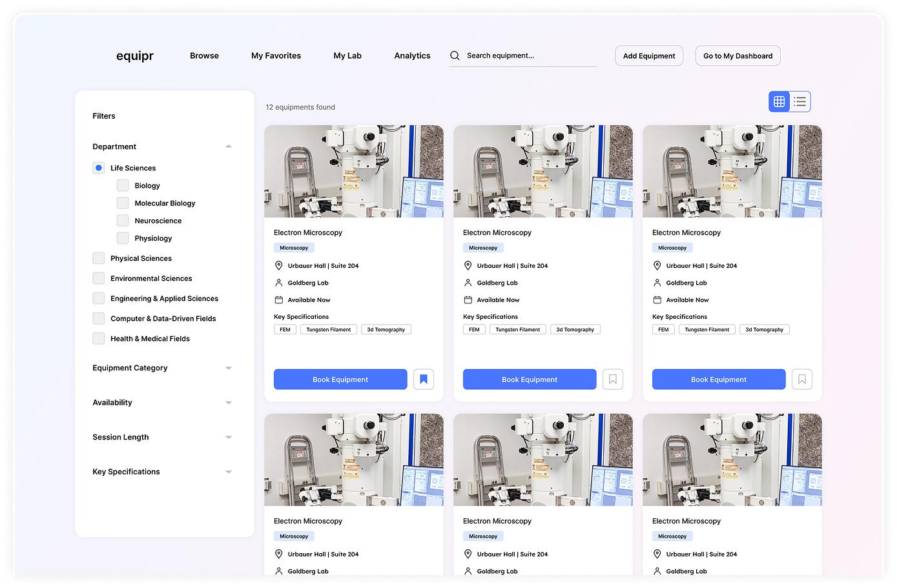This screenshot has width=897, height=588.
Task: Open the Analytics page
Action: 412,56
